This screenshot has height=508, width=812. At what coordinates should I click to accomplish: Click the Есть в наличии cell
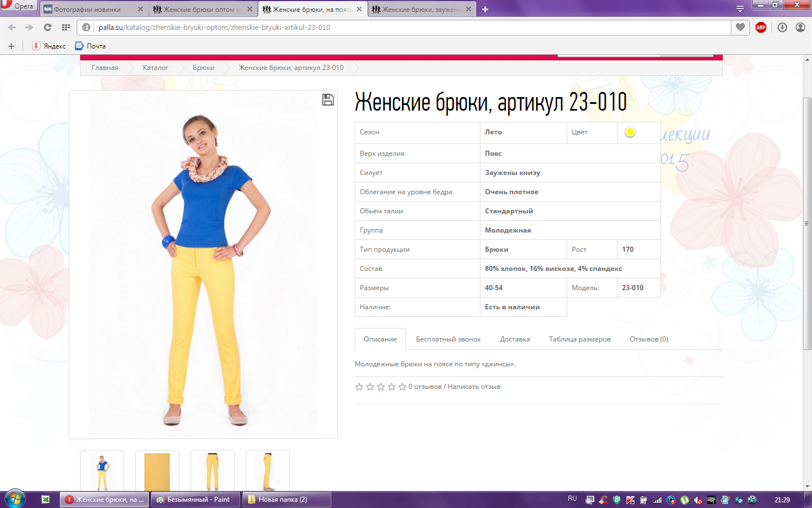tap(523, 307)
